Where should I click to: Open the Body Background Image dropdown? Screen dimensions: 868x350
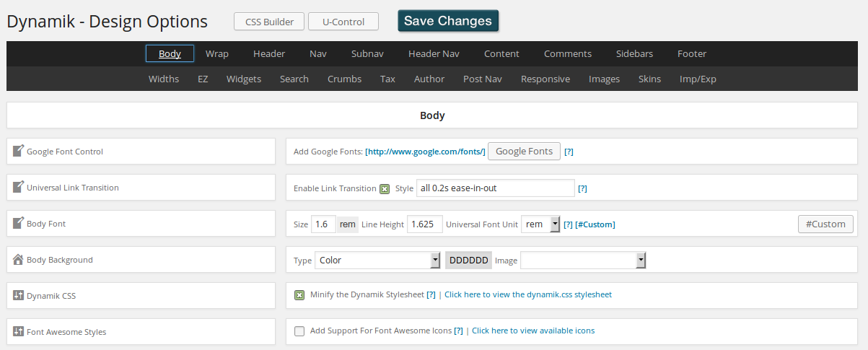583,260
